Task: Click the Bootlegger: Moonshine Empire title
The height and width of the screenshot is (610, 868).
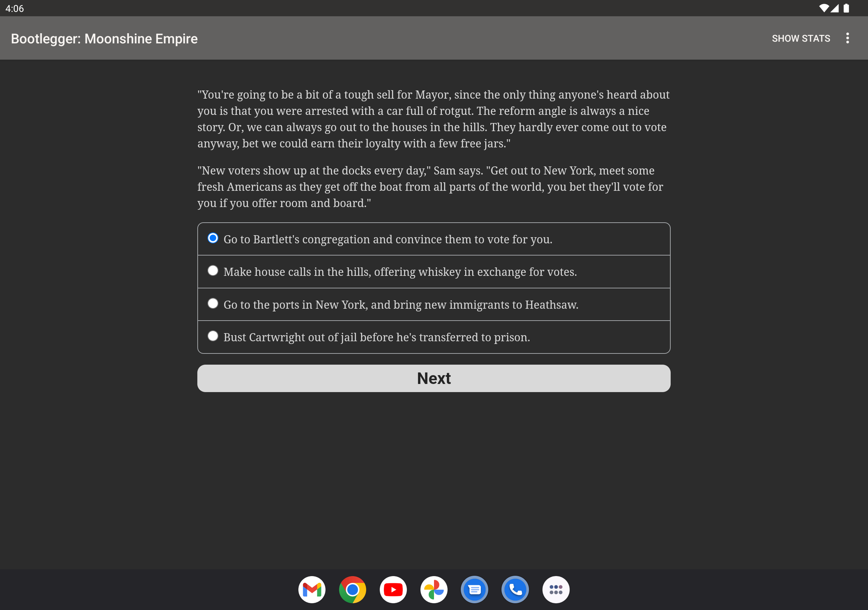Action: [x=104, y=39]
